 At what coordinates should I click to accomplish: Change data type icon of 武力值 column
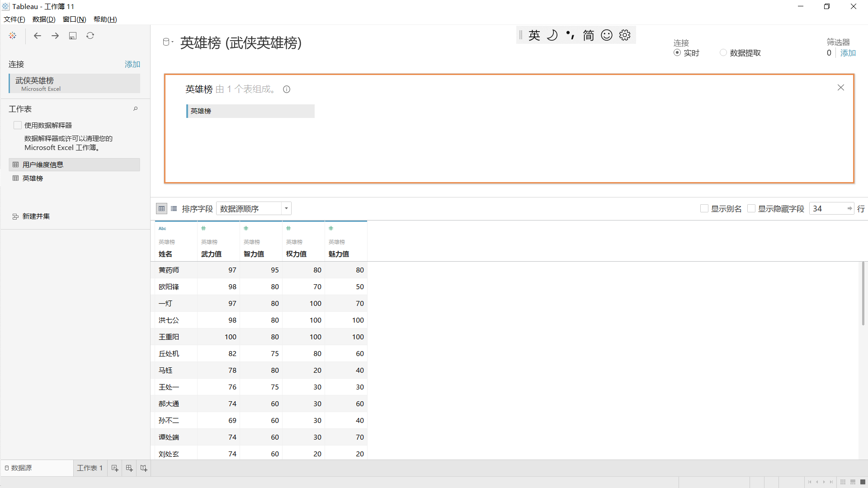click(203, 229)
